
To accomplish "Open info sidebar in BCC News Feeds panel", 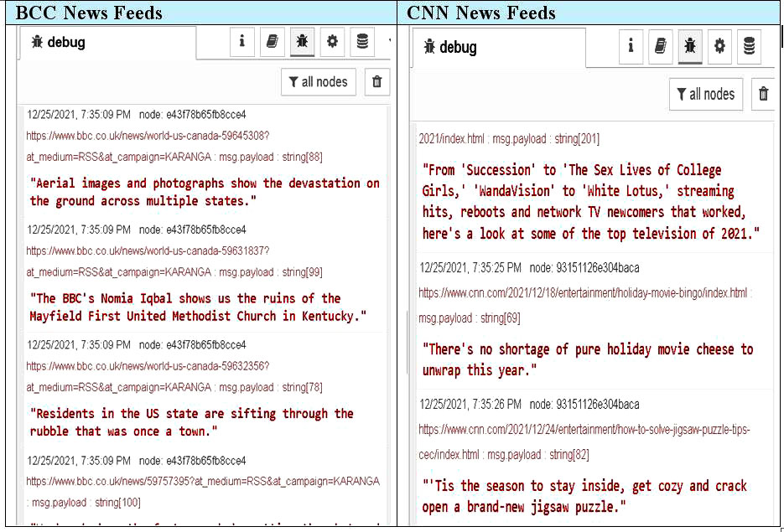I will 242,41.
